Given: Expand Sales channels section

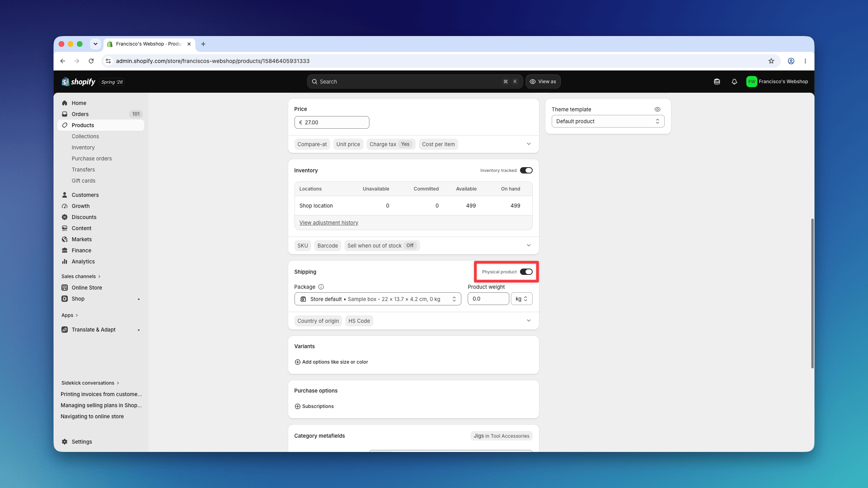Looking at the screenshot, I should 81,276.
